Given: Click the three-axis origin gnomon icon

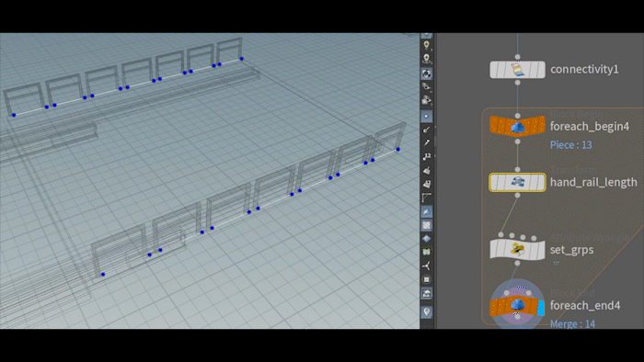Looking at the screenshot, I should (x=426, y=266).
